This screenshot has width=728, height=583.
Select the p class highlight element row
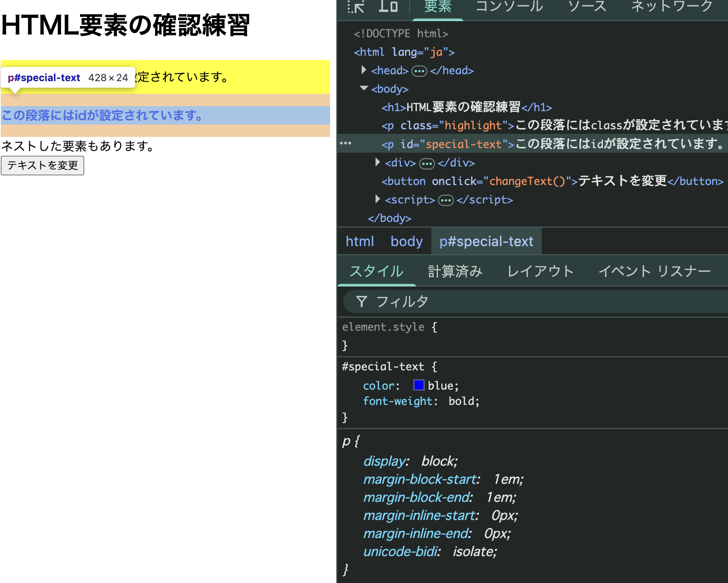pyautogui.click(x=539, y=125)
